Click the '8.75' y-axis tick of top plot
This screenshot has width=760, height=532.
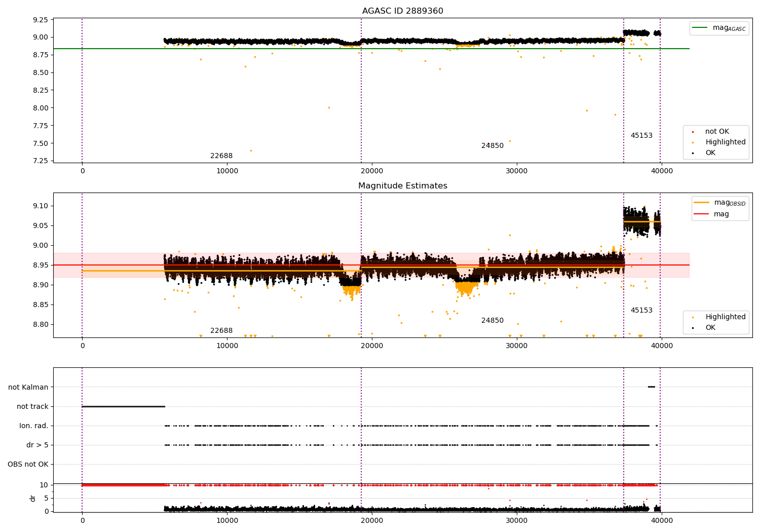coord(41,55)
